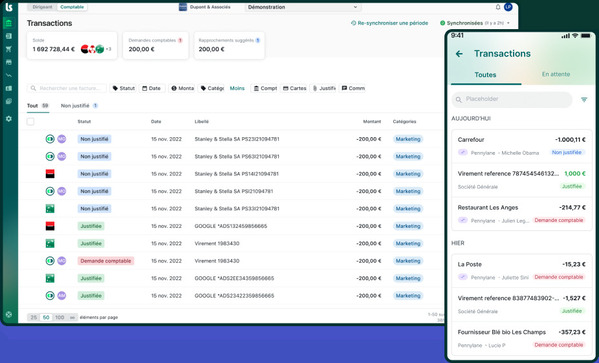Open the Catégorie filter
This screenshot has width=599, height=363.
tap(212, 88)
